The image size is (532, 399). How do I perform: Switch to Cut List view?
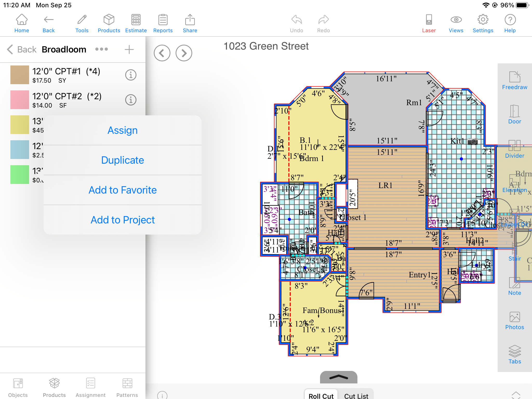tap(356, 395)
